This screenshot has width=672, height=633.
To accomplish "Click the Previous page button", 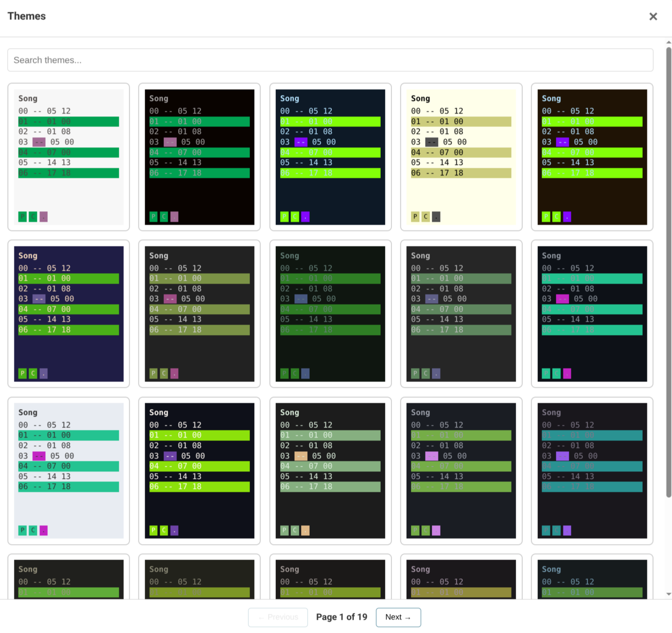I will click(277, 617).
